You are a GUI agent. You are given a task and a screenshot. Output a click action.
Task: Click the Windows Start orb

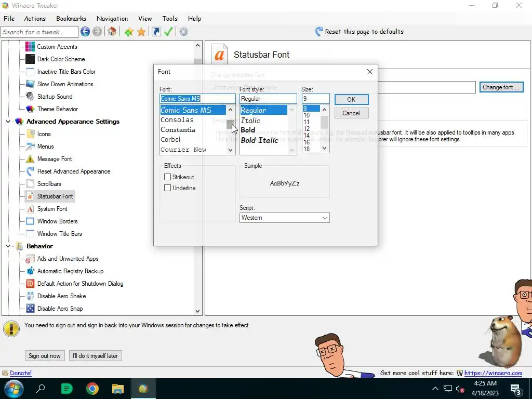14,389
